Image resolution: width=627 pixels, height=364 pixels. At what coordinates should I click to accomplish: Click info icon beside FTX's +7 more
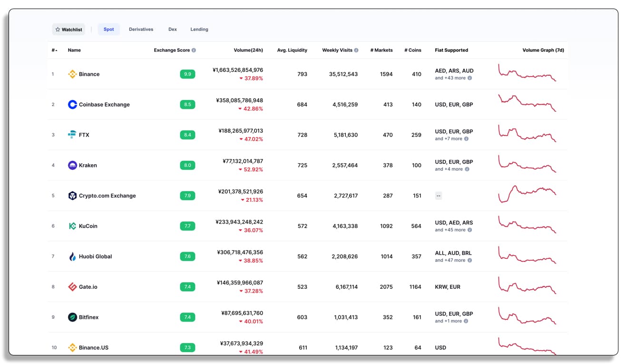pyautogui.click(x=466, y=139)
